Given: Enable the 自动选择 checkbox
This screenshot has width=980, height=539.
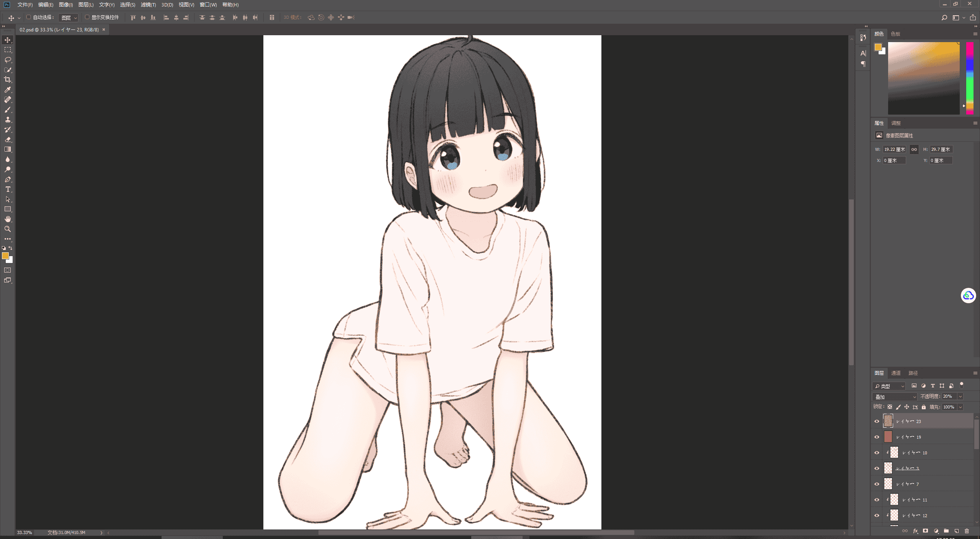Looking at the screenshot, I should coord(28,17).
